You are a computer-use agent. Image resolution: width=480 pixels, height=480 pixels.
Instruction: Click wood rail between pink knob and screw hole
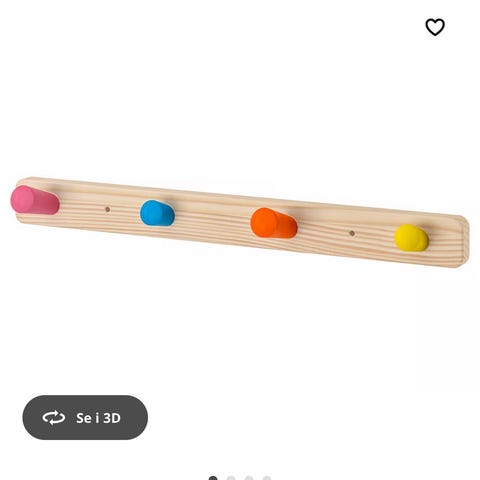point(82,206)
